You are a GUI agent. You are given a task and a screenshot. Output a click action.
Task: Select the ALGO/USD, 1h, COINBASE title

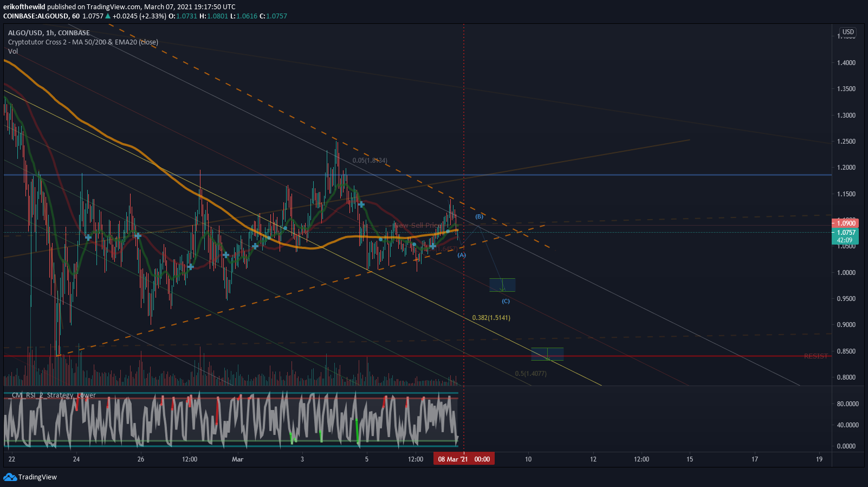point(49,33)
